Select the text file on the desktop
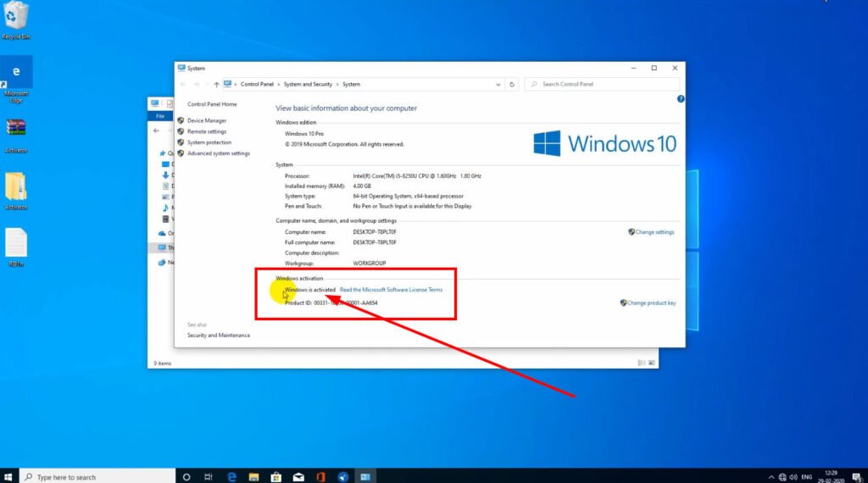Screen dimensions: 868x483 (x=16, y=248)
